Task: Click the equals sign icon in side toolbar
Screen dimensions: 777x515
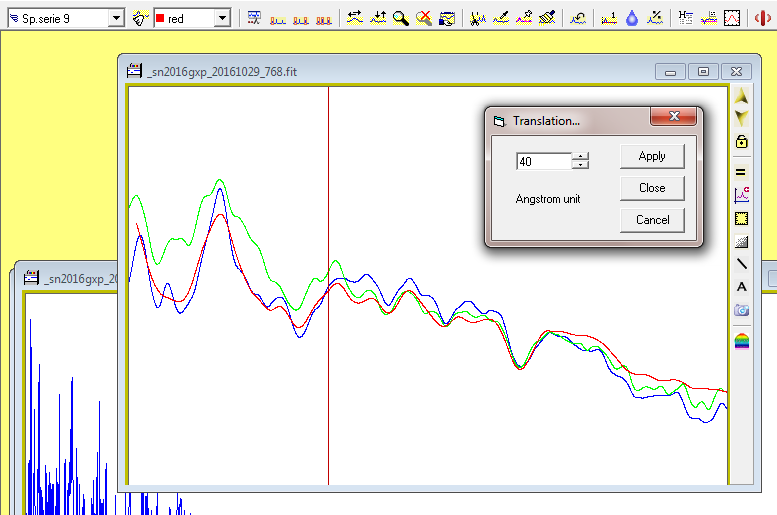Action: (x=741, y=172)
